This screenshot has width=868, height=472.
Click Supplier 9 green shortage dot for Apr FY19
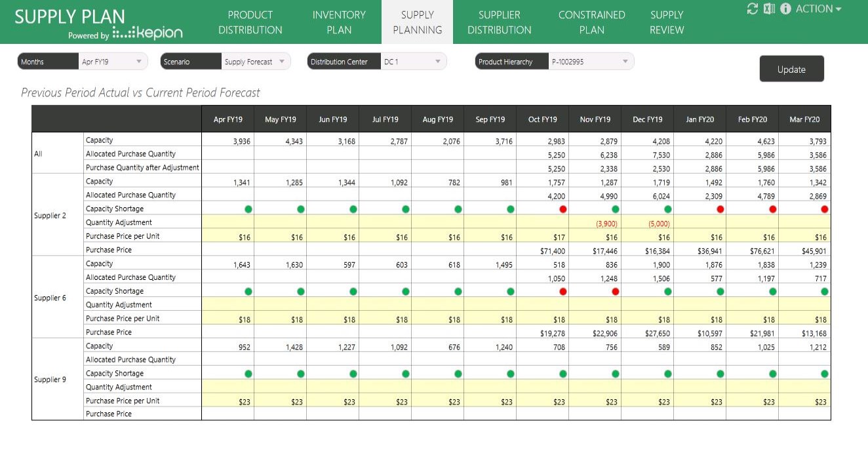click(248, 374)
